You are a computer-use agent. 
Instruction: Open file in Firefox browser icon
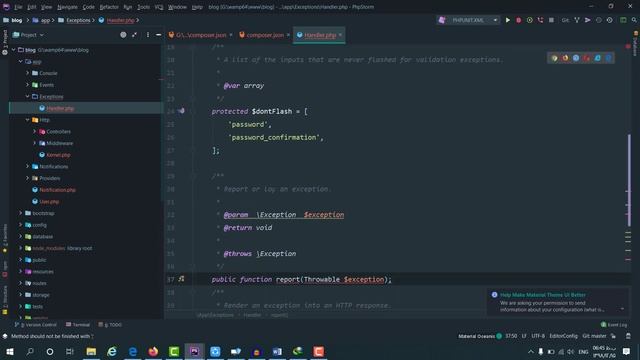tap(565, 58)
